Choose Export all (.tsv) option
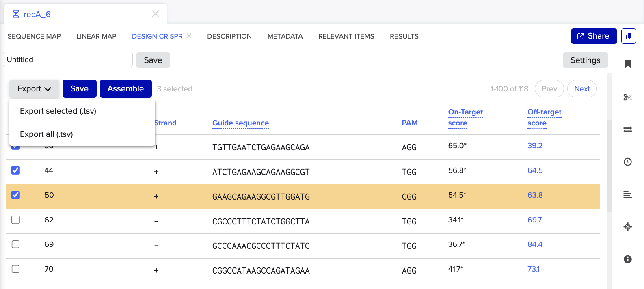This screenshot has height=289, width=644. pos(46,134)
